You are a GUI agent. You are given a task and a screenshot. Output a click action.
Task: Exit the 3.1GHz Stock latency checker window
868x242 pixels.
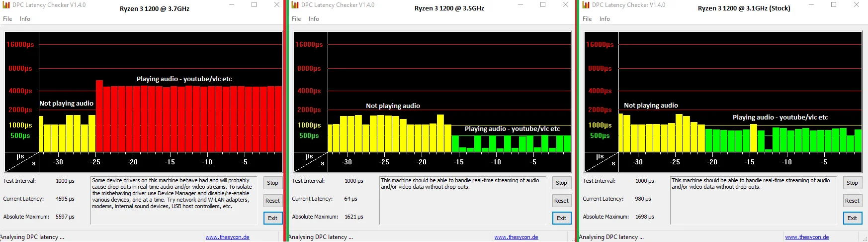click(x=852, y=218)
